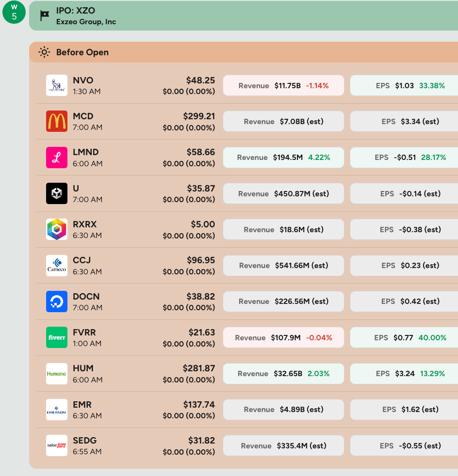
Task: Click DOCN EPS $0.42 estimate box
Action: (x=404, y=301)
